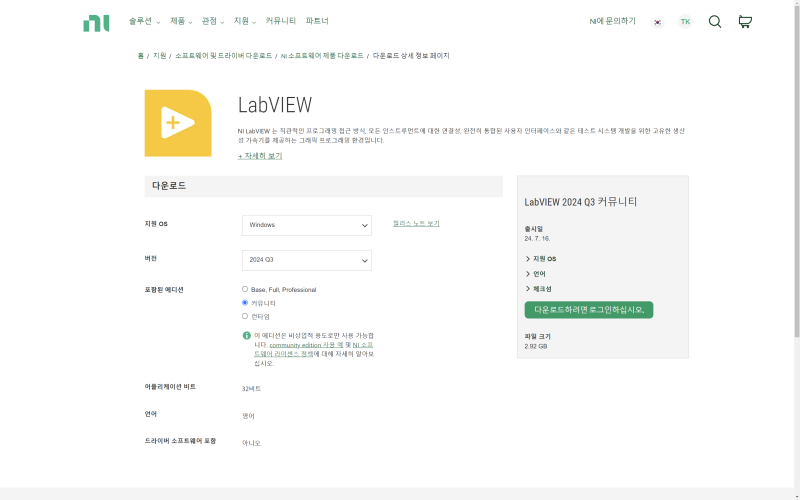Screen dimensions: 800x500
Task: Open the TK user account avatar
Action: 685,21
